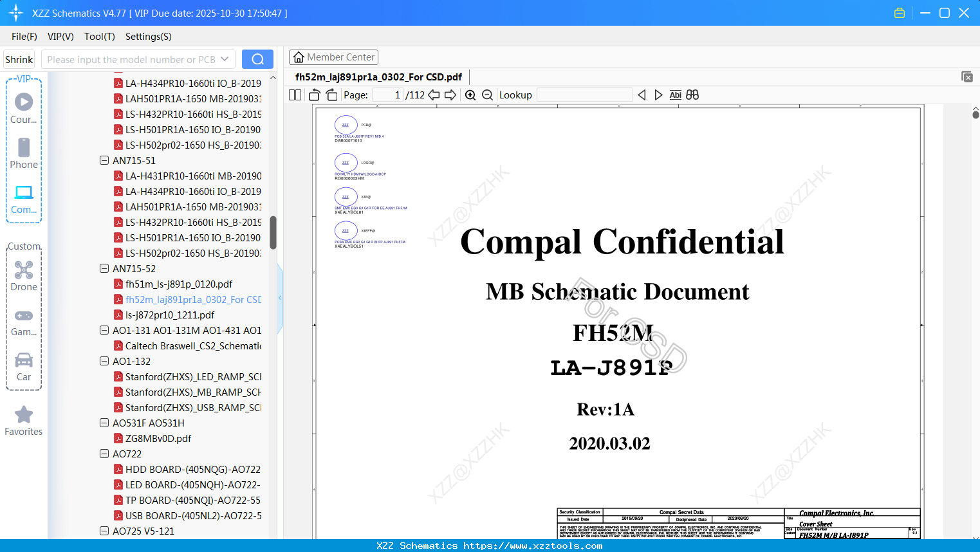Click the VIP group label in sidebar

tap(24, 78)
